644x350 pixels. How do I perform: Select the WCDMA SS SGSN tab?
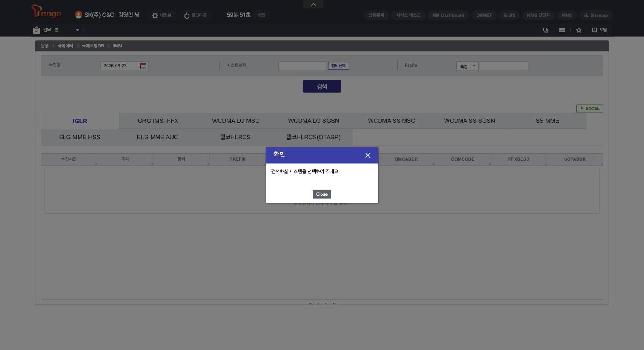pyautogui.click(x=470, y=121)
